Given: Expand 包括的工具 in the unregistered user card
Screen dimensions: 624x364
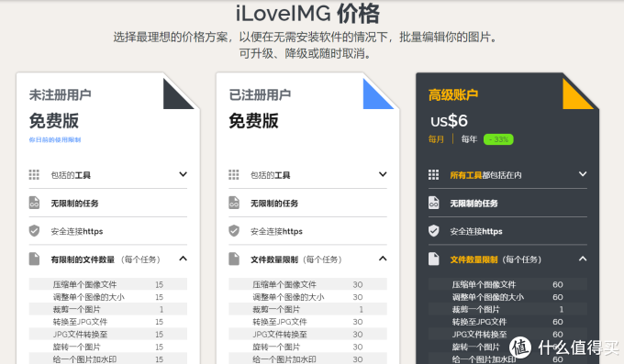Looking at the screenshot, I should pos(183,174).
